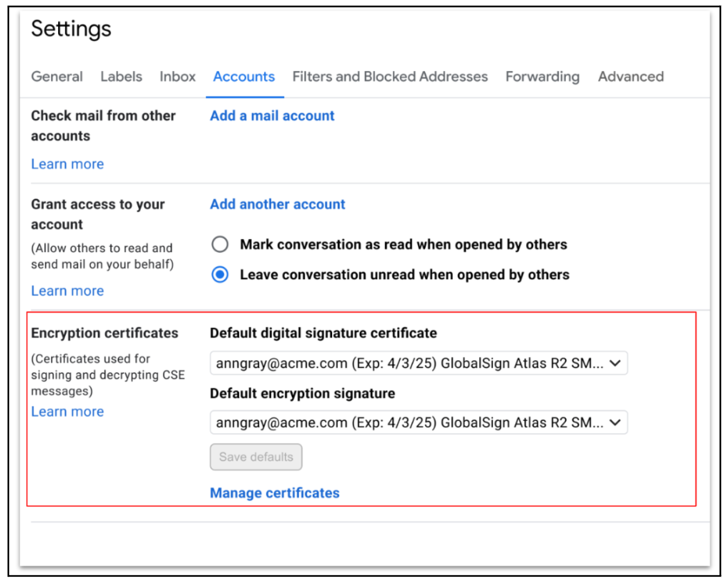Viewport: 728px width, 586px height.
Task: Open Filters and Blocked Addresses tab
Action: coord(390,77)
